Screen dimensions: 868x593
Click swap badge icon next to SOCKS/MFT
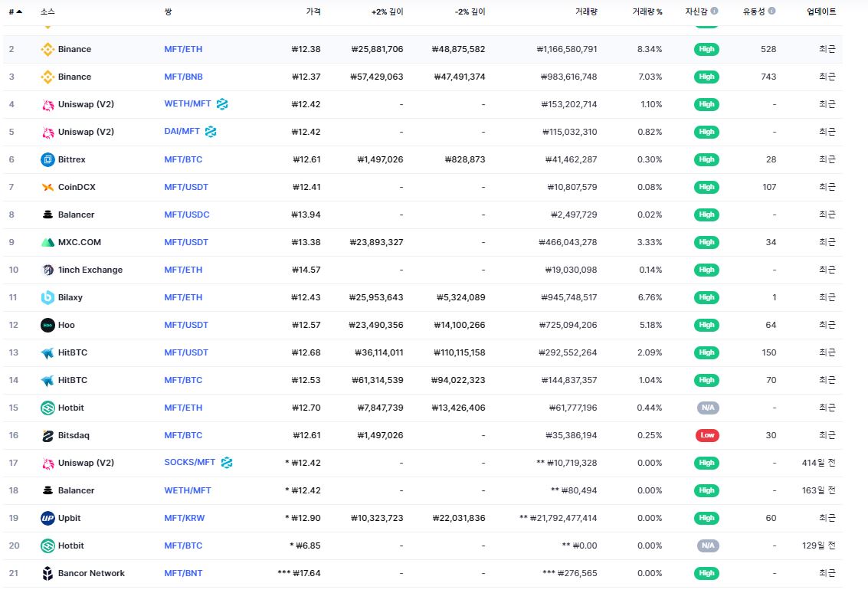point(227,462)
